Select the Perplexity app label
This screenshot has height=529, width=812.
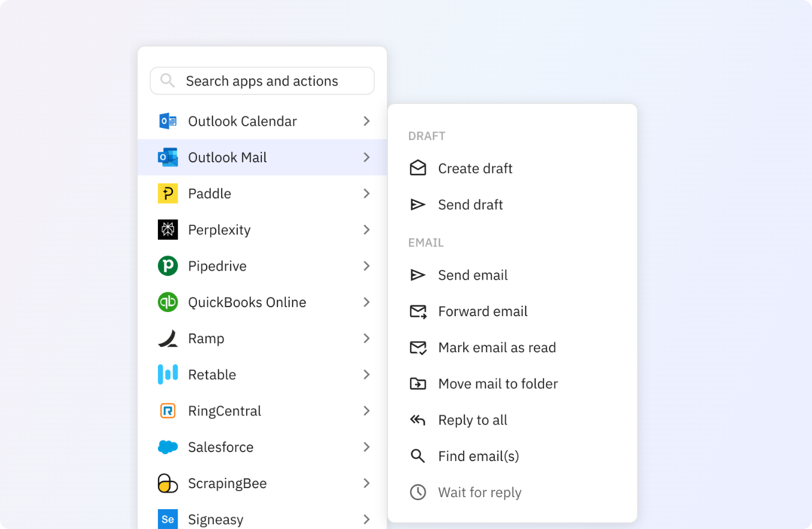[219, 230]
